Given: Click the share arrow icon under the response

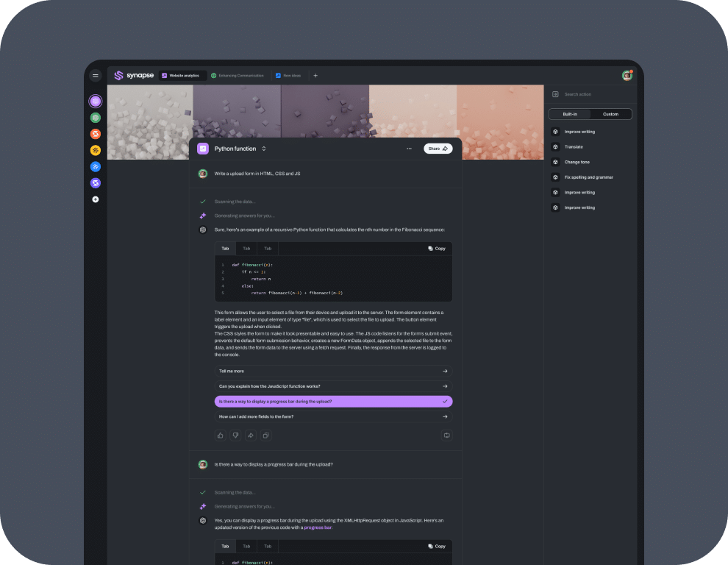Looking at the screenshot, I should click(251, 436).
